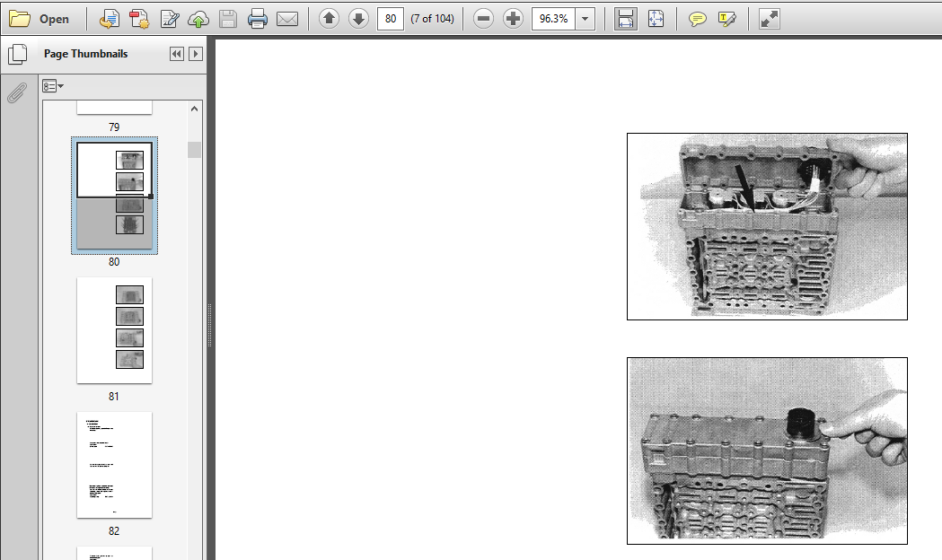Viewport: 942px width, 560px height.
Task: Click the thumbnail pane scrollbar handle
Action: click(194, 150)
